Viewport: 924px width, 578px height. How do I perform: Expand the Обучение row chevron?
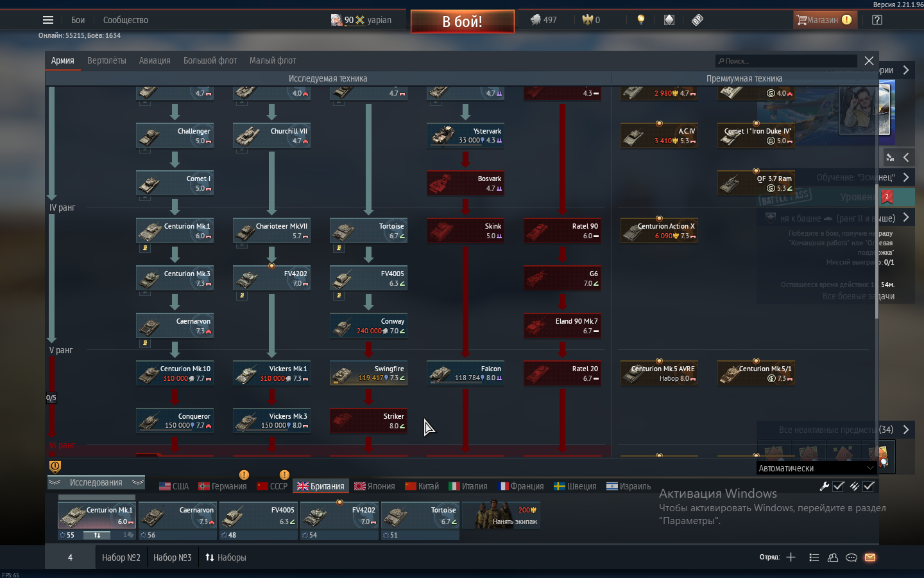coord(906,177)
